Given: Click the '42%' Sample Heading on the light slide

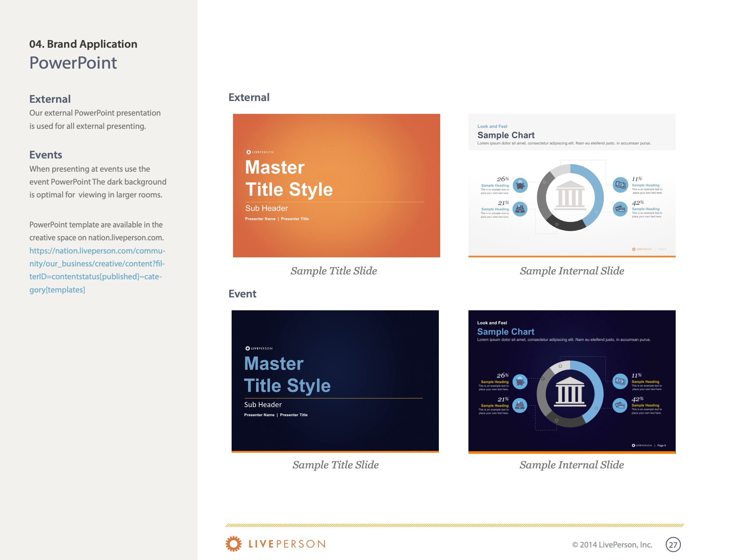Looking at the screenshot, I should tap(645, 209).
